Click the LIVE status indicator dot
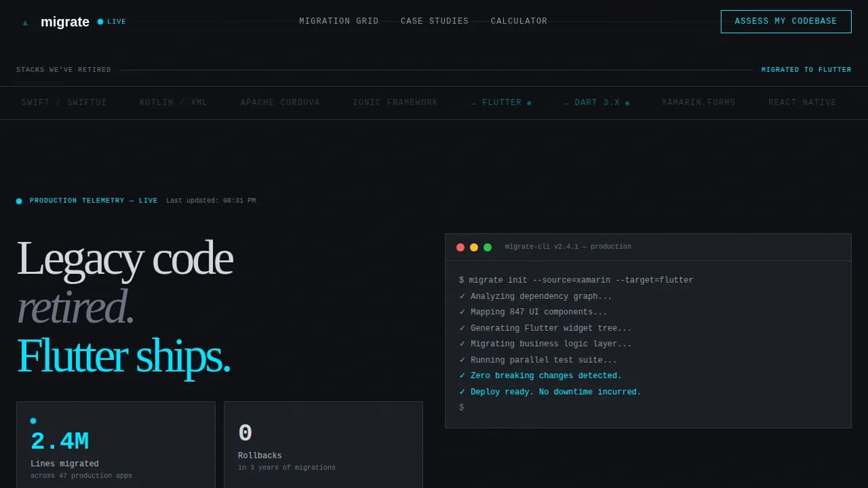The image size is (868, 488). 100,22
